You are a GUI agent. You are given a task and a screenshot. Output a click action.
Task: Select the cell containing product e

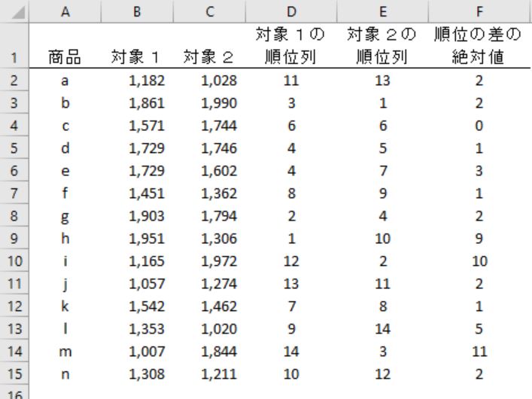[65, 170]
